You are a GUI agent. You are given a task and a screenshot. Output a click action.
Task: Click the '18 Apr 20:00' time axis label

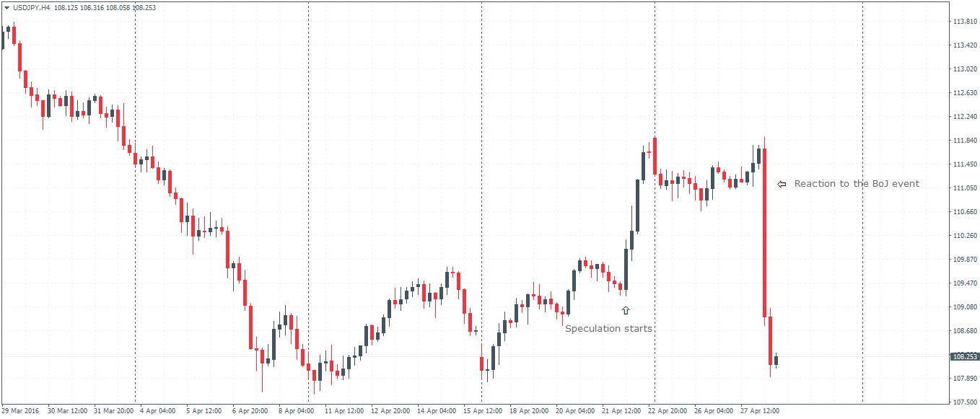529,411
